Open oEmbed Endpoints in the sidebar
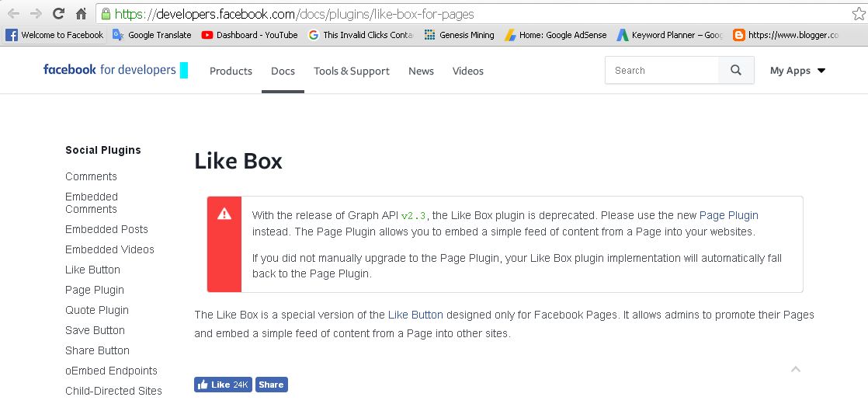The image size is (868, 404). [x=111, y=371]
